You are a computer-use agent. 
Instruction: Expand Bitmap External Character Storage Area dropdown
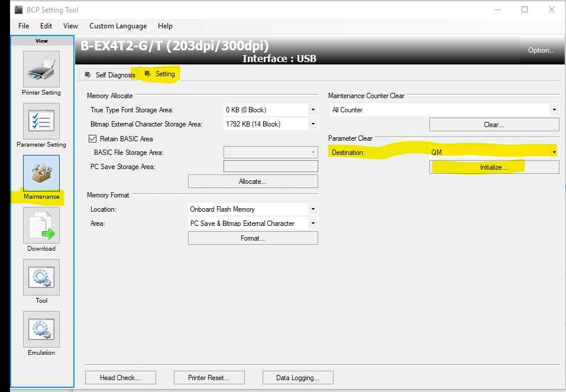tap(313, 124)
